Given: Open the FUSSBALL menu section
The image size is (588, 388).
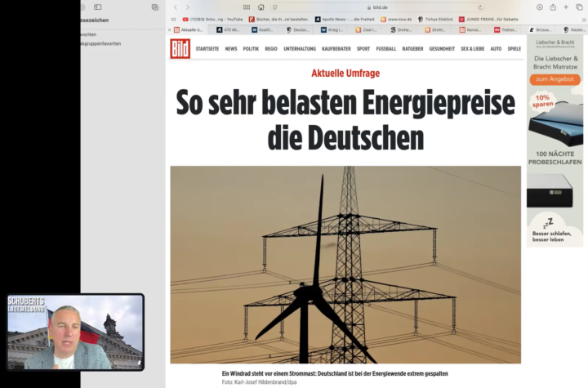Looking at the screenshot, I should (x=386, y=49).
